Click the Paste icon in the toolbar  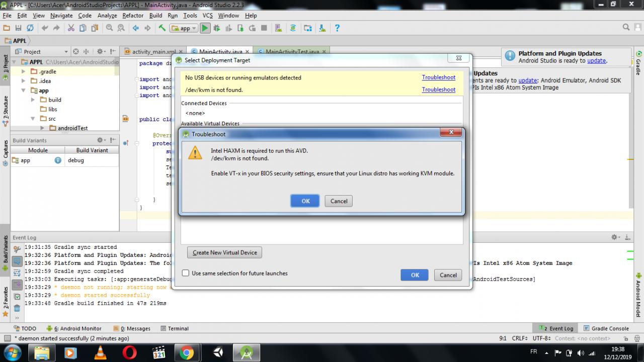[x=95, y=28]
